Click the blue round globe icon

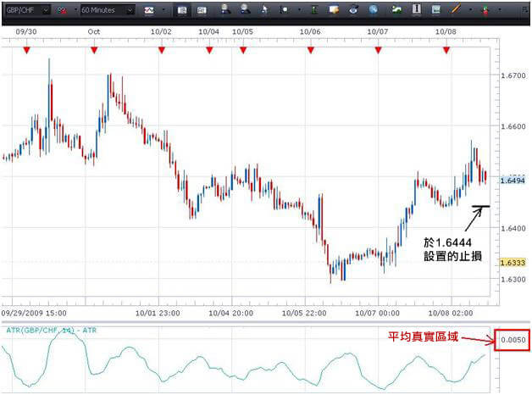(x=371, y=11)
